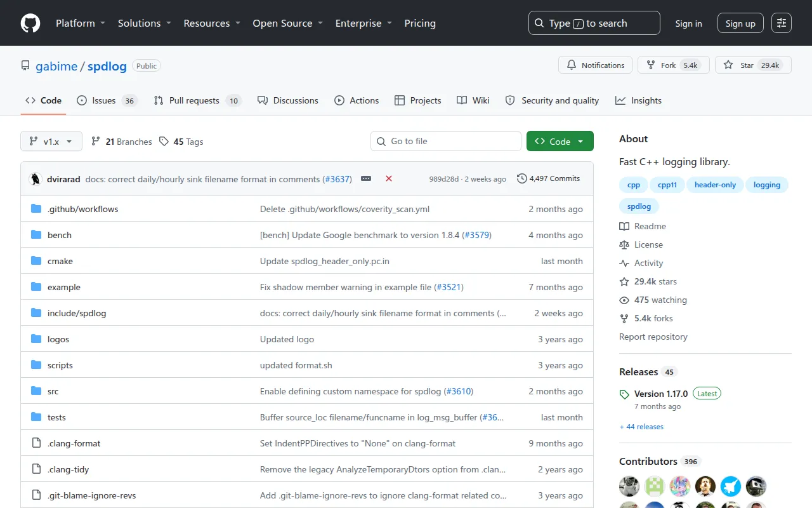The width and height of the screenshot is (812, 508).
Task: Switch to the Issues tab
Action: (107, 100)
